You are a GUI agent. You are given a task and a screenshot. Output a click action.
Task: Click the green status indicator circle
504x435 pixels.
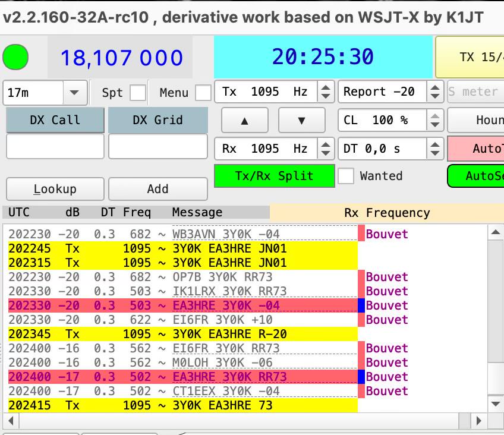(x=15, y=57)
